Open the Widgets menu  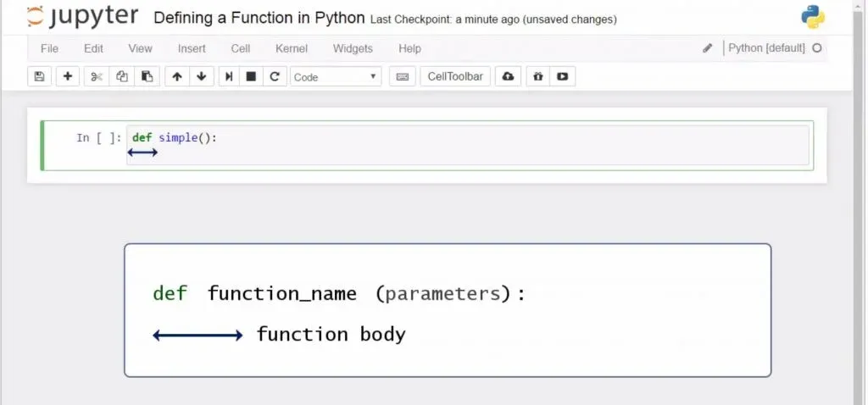(x=353, y=49)
